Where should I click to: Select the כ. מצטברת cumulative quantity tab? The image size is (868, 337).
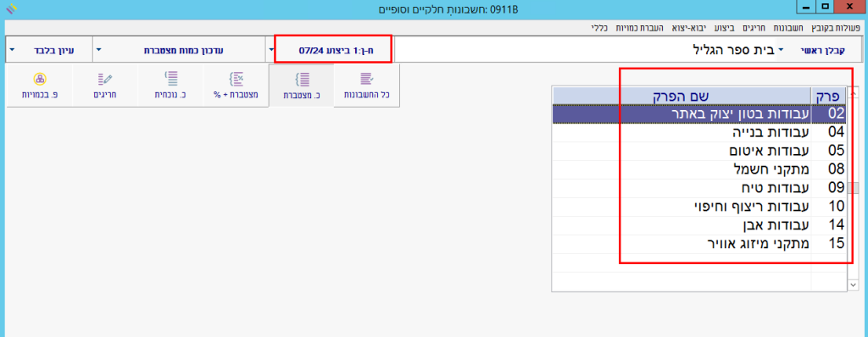click(x=302, y=86)
